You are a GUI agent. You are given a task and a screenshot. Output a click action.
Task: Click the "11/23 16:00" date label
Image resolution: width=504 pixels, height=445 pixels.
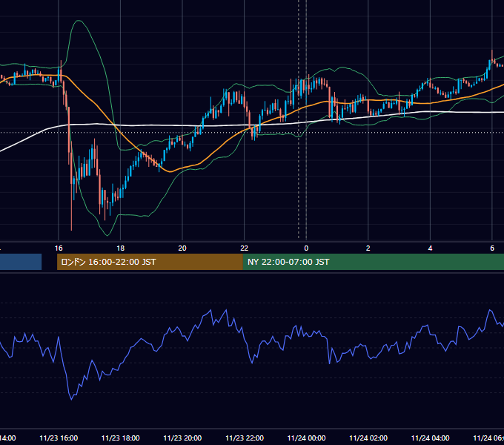click(x=59, y=438)
